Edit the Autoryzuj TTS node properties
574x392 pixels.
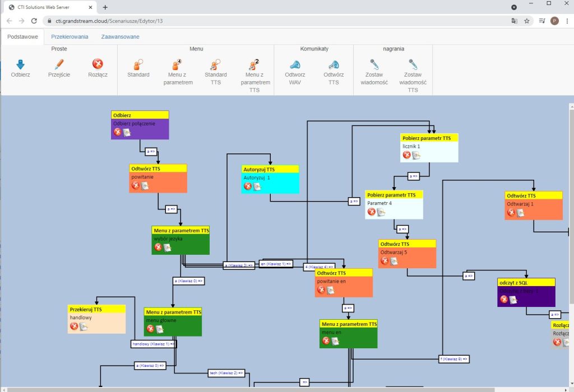click(x=257, y=186)
